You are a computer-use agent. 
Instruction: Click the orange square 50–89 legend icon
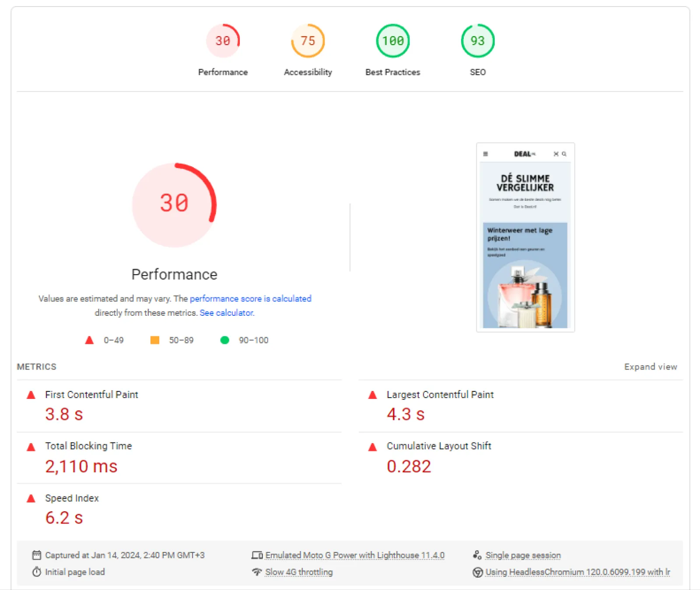pos(155,340)
